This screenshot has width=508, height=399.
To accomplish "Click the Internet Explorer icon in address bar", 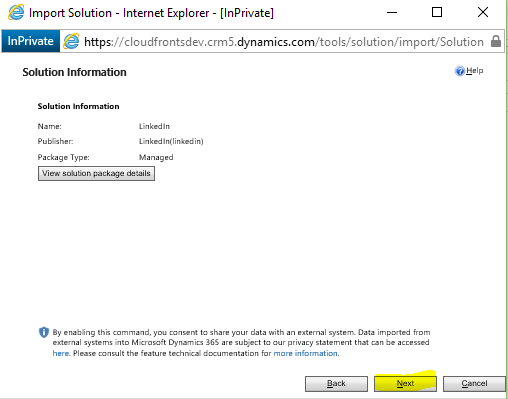I will 71,41.
